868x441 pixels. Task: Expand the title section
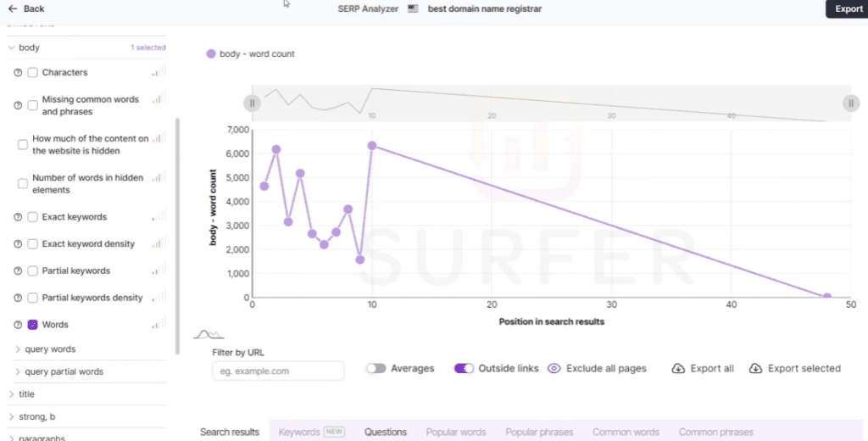point(11,394)
